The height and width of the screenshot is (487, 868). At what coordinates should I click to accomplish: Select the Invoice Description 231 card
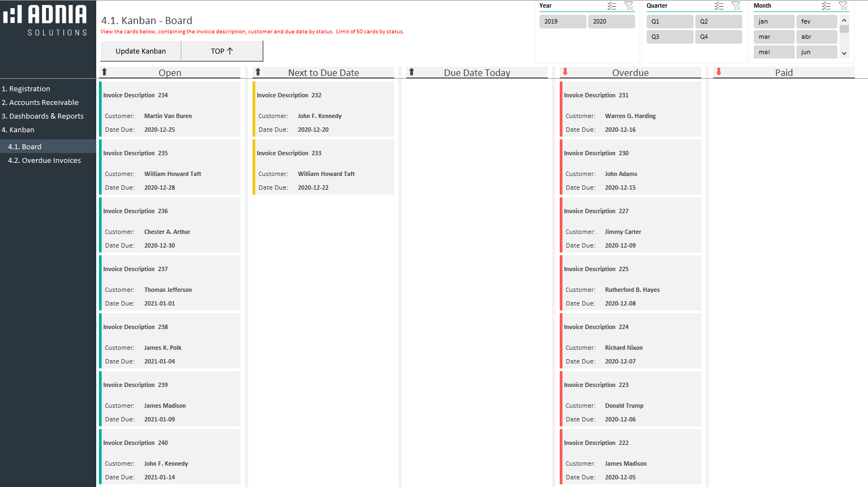coord(631,109)
